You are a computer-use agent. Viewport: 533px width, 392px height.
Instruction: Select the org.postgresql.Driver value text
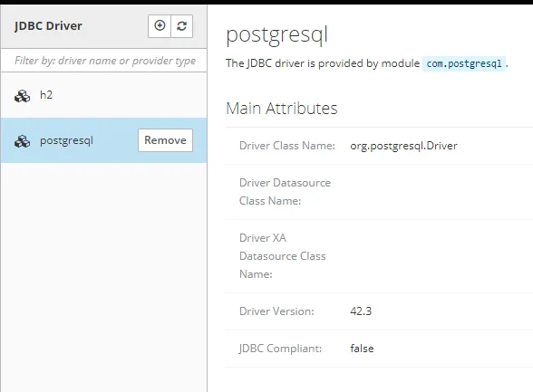click(x=404, y=146)
